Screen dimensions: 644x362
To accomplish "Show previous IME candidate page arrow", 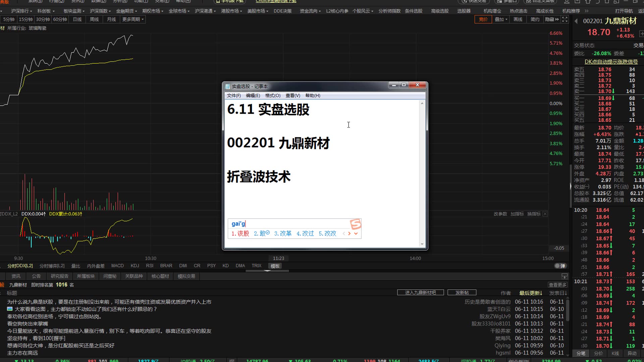I will point(344,234).
